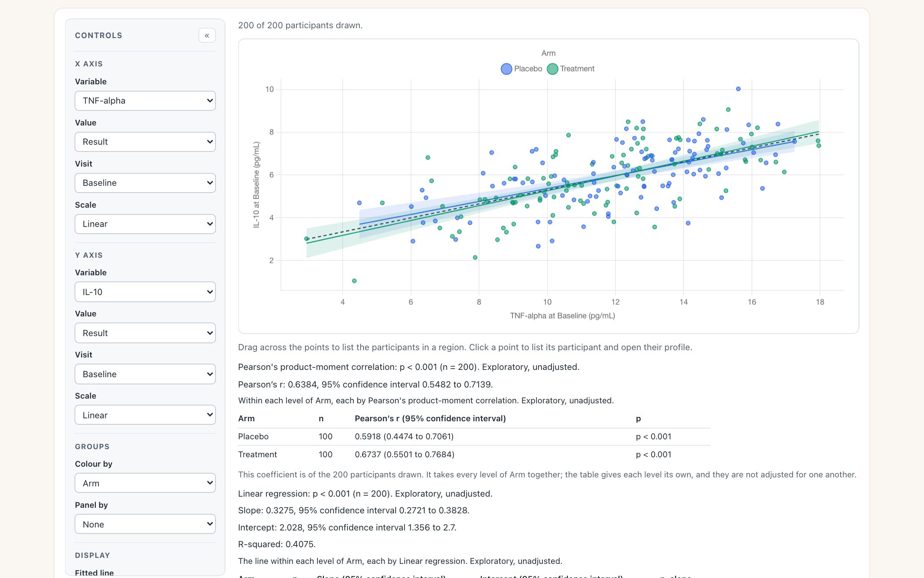The height and width of the screenshot is (578, 924).
Task: Open the X axis Variable dropdown (TNF-alpha)
Action: pos(145,101)
